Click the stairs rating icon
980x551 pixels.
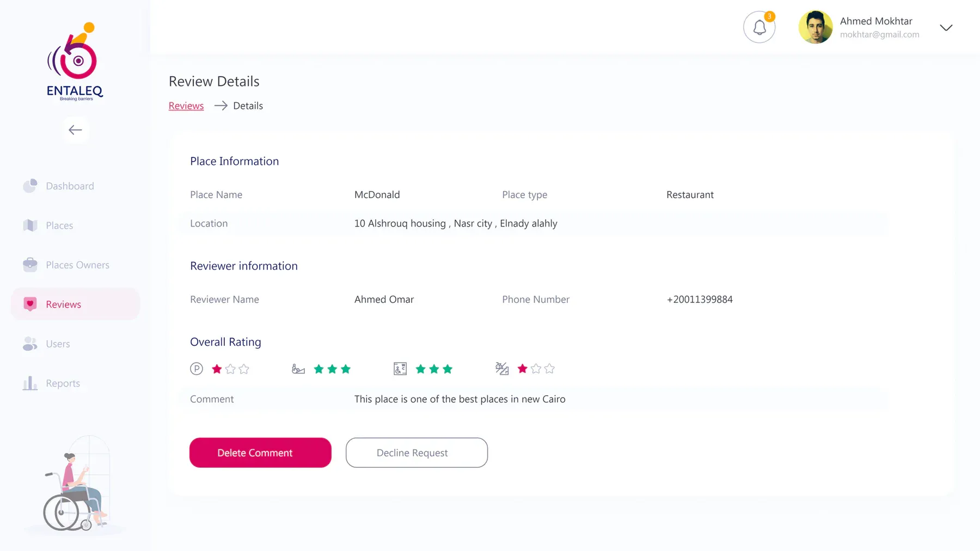tap(502, 369)
